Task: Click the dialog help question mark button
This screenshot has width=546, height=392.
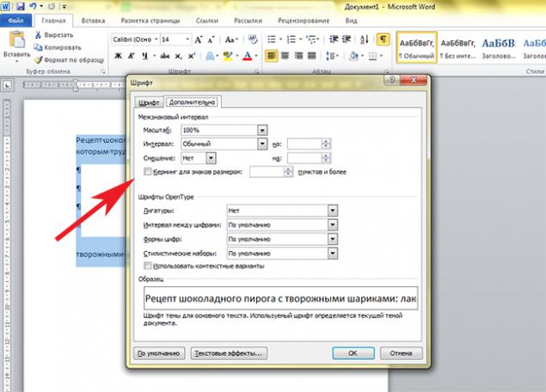Action: (392, 80)
